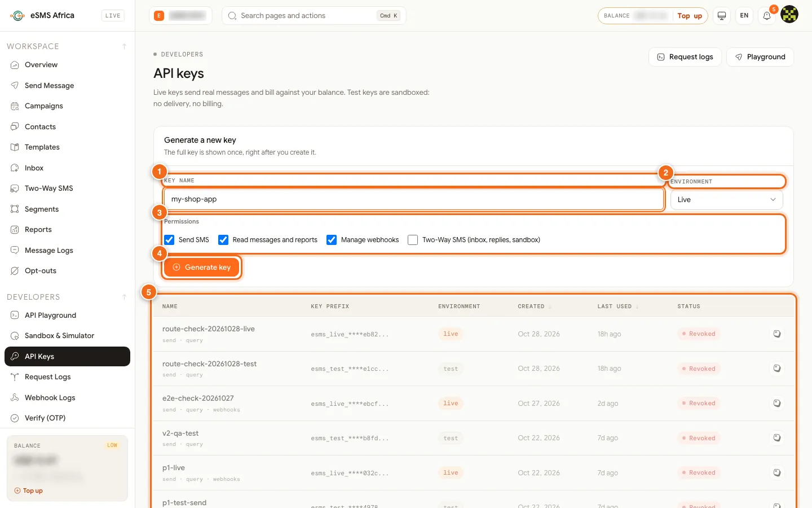Viewport: 812px width, 508px height.
Task: Click the Templates sidebar icon
Action: 15,147
